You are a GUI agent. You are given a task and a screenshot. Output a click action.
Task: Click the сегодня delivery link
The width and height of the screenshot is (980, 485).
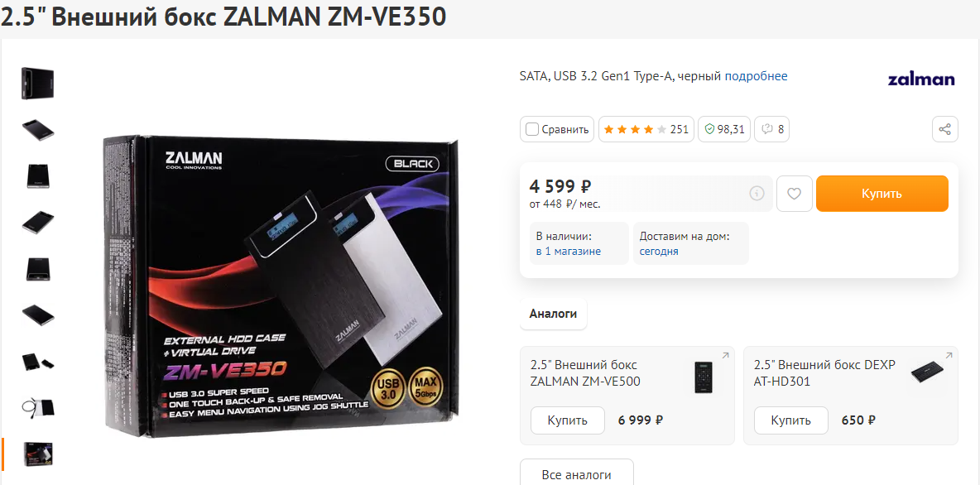[x=659, y=252]
